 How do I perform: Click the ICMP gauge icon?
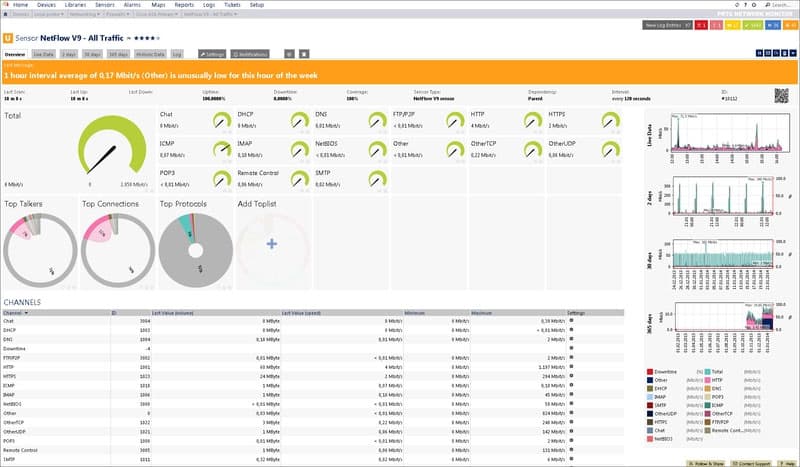click(222, 150)
